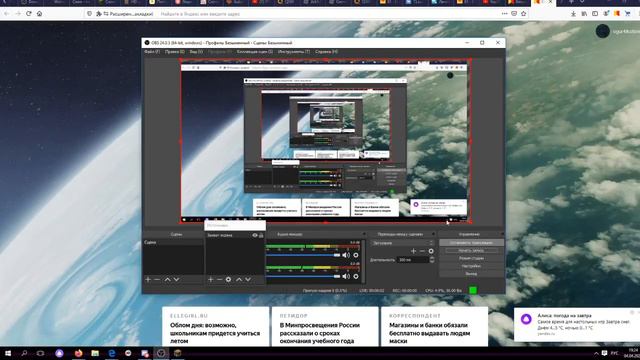Reload the page in Firefox

pyautogui.click(x=29, y=13)
